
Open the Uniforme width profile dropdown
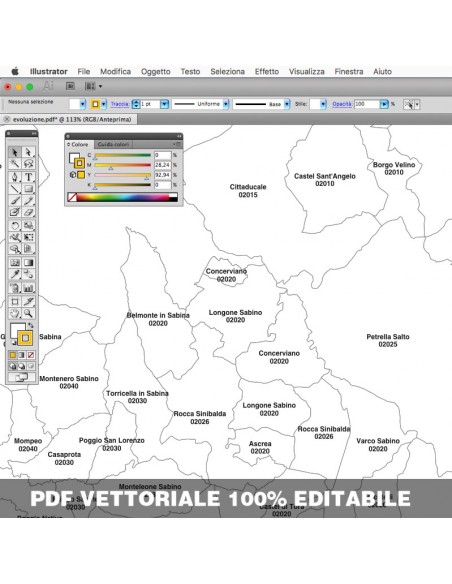226,104
